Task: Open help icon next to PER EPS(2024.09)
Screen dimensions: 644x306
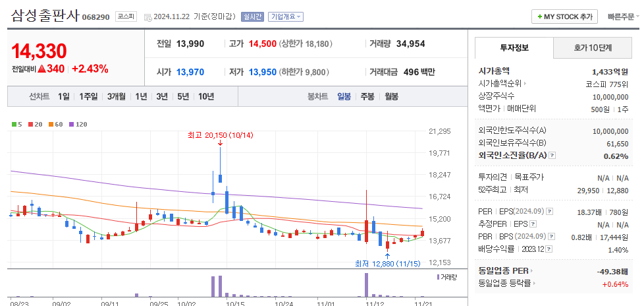Action: point(550,212)
